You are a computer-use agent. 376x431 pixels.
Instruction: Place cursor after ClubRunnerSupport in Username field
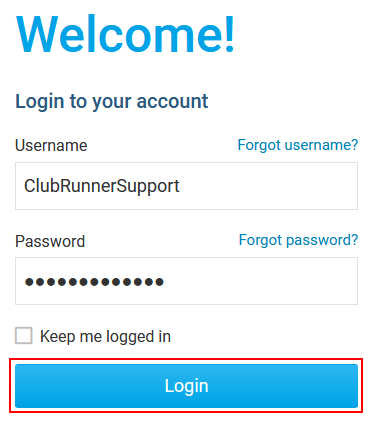tap(182, 186)
